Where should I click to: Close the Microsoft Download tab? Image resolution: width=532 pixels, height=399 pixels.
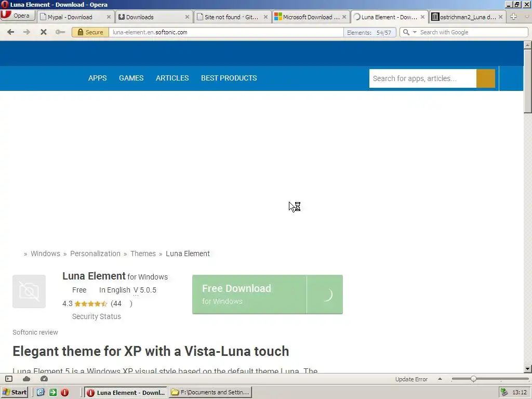(344, 17)
